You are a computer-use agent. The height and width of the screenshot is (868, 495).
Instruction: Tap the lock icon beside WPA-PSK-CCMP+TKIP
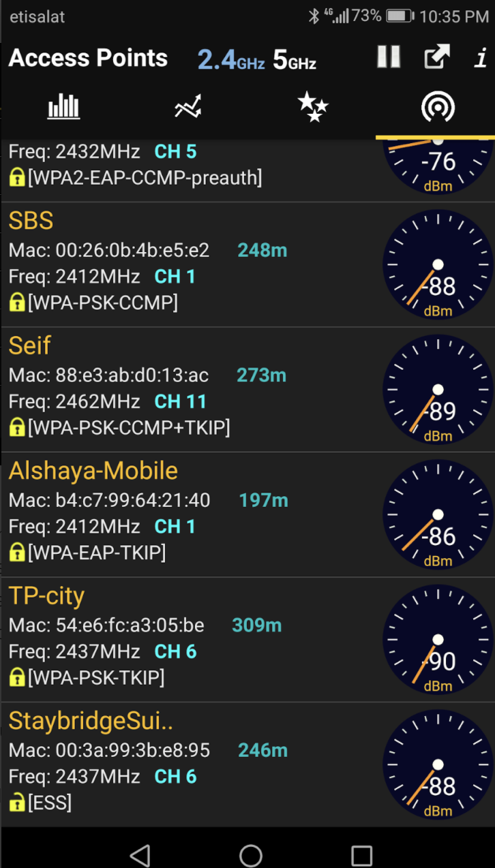coord(17,428)
